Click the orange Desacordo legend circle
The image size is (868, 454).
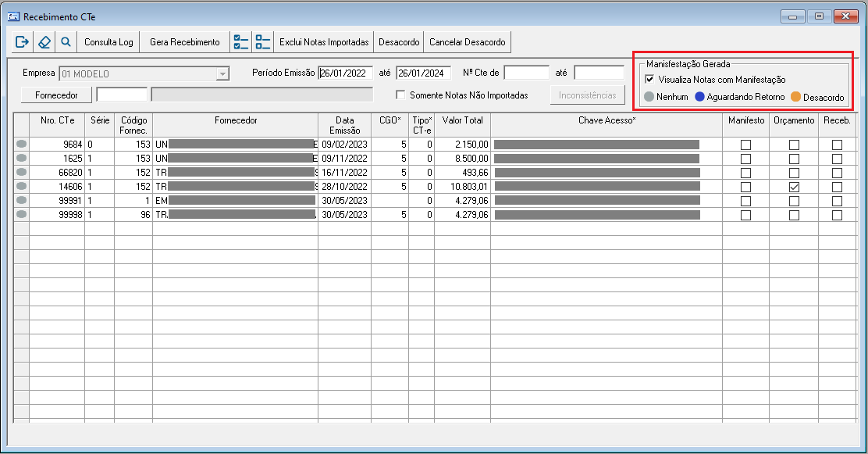(795, 97)
